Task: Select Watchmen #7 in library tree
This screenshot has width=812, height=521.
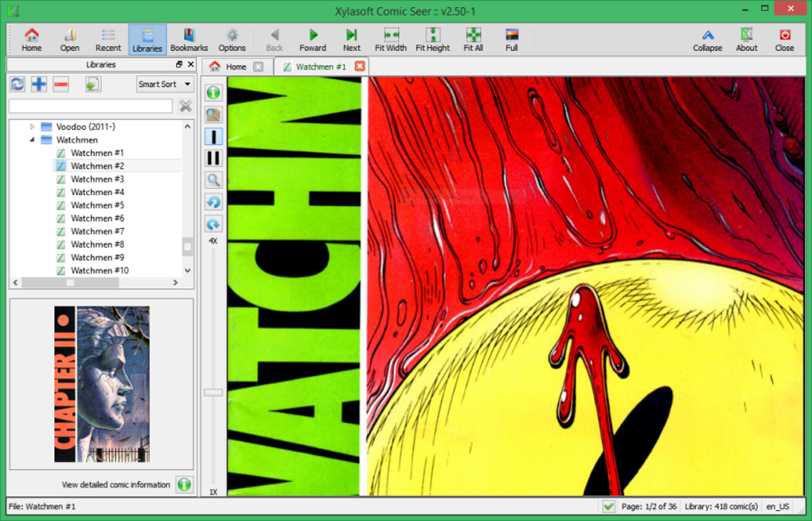Action: [97, 231]
